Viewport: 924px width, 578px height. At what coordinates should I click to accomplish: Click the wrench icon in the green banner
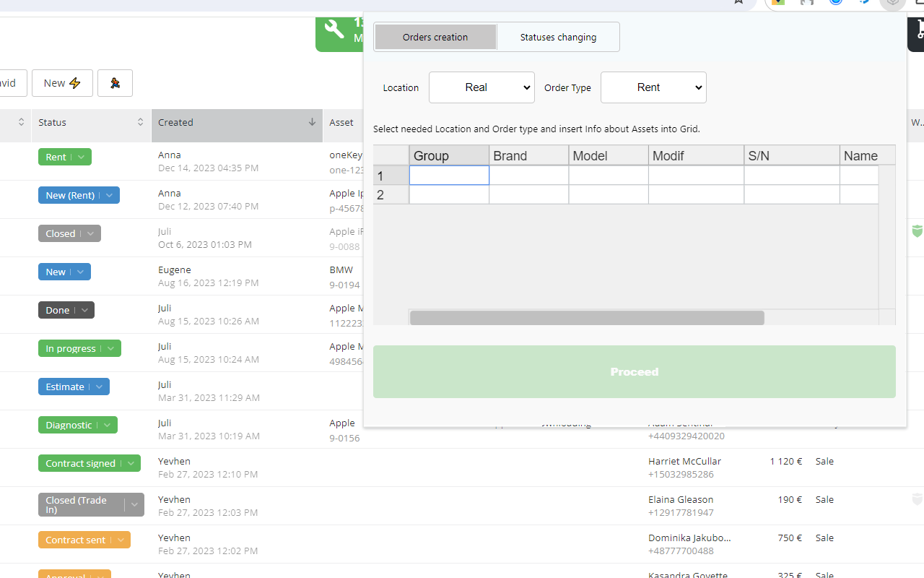coord(334,30)
